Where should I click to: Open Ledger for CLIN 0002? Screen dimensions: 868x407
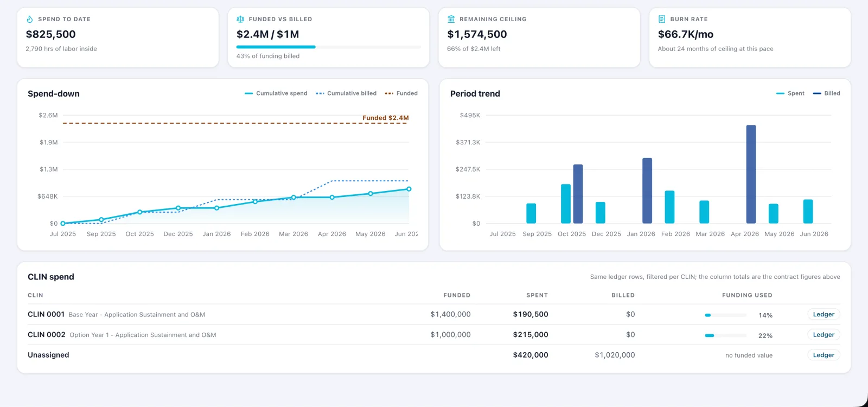824,335
